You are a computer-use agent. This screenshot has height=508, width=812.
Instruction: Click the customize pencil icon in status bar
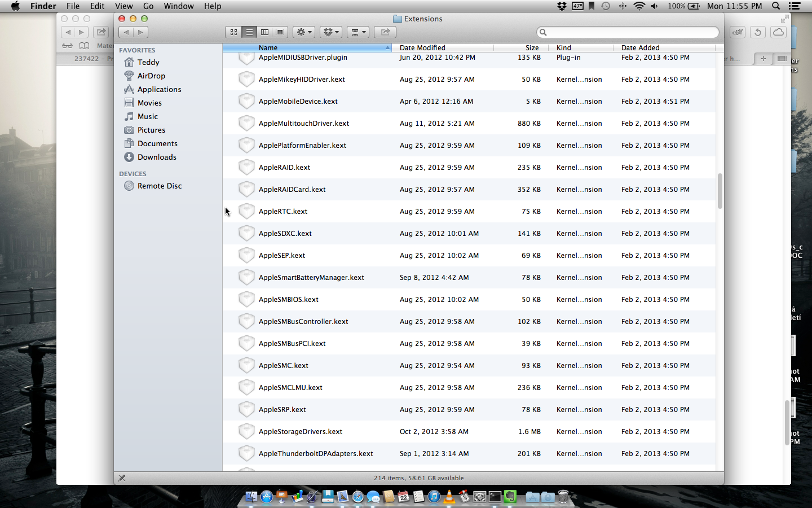click(122, 478)
